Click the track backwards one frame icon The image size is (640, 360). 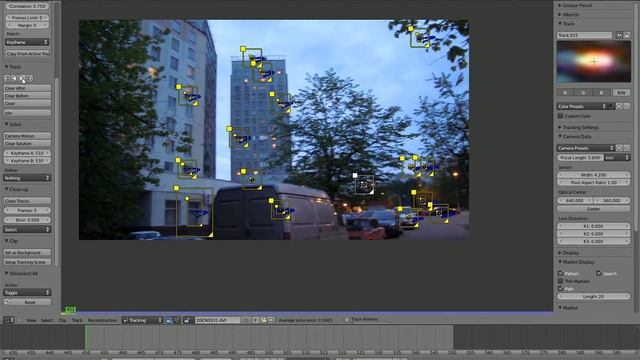pos(7,78)
